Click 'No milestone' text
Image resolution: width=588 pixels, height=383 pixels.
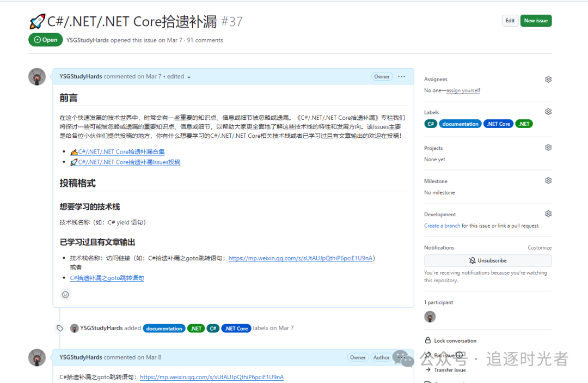coord(439,192)
